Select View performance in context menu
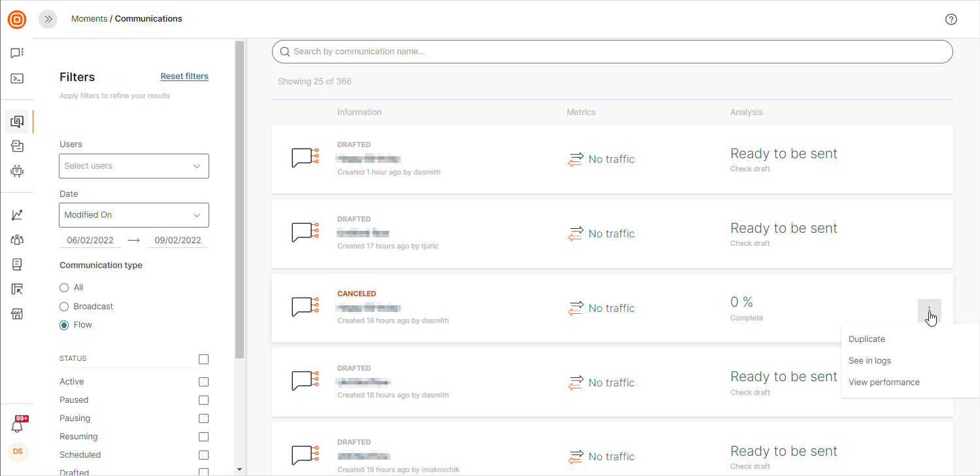Image resolution: width=980 pixels, height=476 pixels. click(x=884, y=382)
